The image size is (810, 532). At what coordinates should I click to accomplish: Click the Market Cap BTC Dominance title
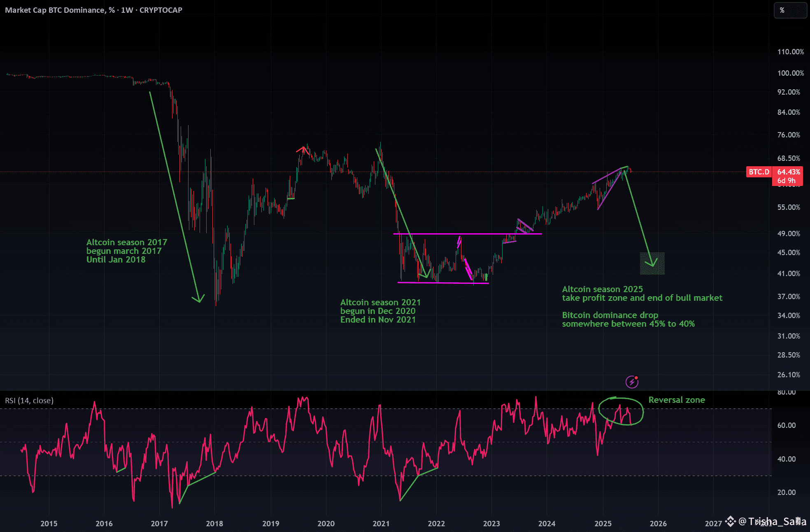[x=93, y=10]
